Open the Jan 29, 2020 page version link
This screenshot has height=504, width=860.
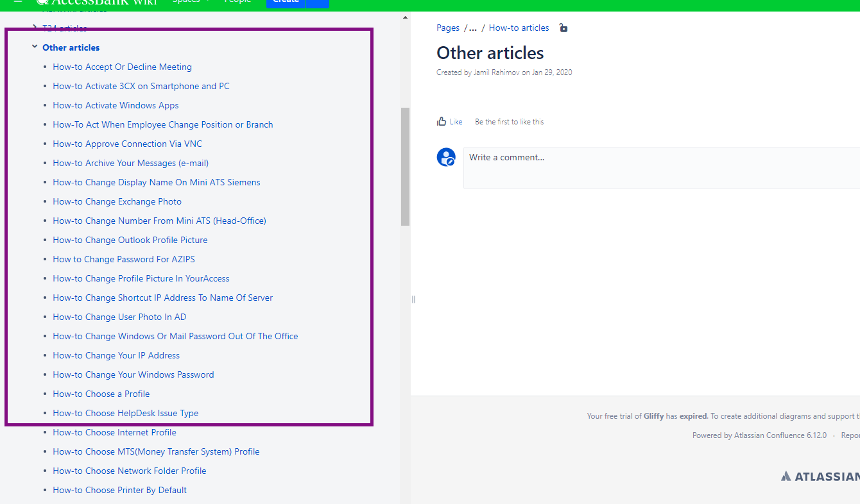552,72
